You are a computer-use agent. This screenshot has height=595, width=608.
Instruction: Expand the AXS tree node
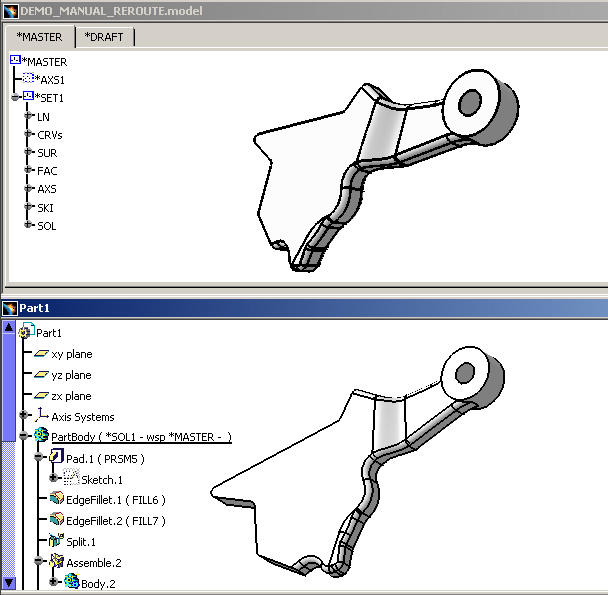pos(28,188)
